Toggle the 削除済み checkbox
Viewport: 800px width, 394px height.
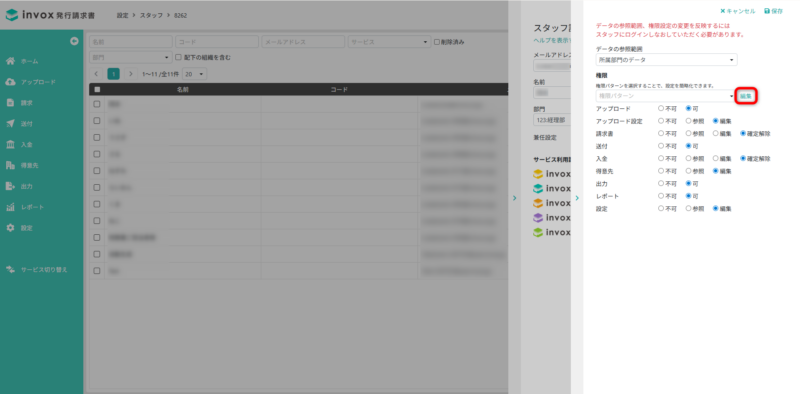click(x=437, y=42)
